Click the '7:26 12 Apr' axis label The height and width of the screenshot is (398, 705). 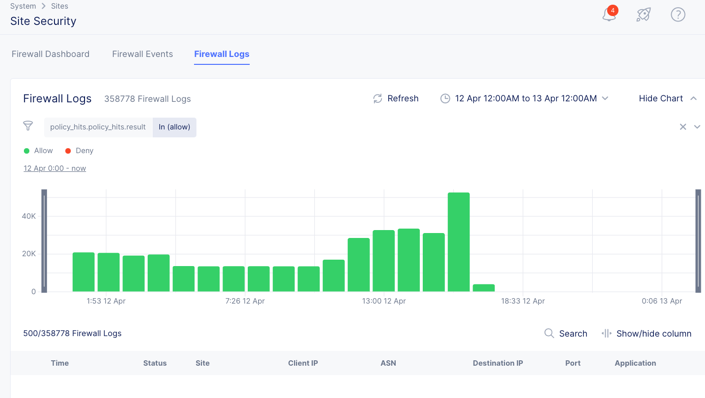[245, 301]
